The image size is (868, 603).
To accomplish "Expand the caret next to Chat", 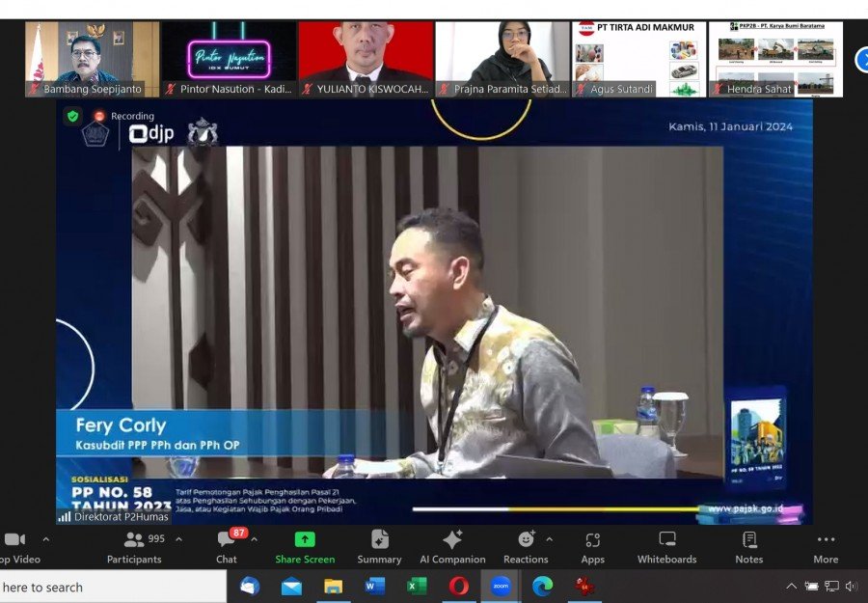I will point(255,539).
